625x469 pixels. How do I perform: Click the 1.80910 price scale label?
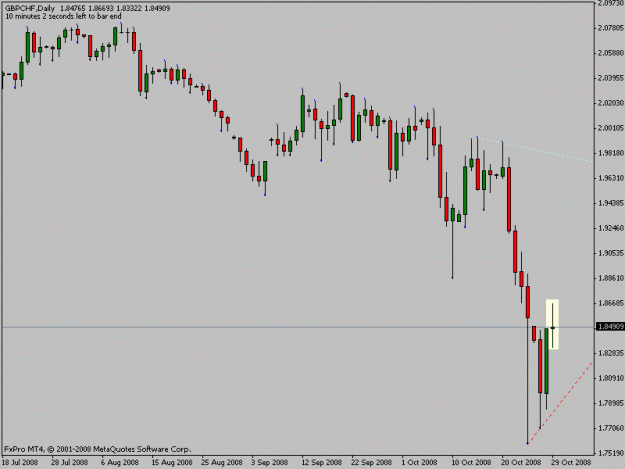tap(611, 378)
